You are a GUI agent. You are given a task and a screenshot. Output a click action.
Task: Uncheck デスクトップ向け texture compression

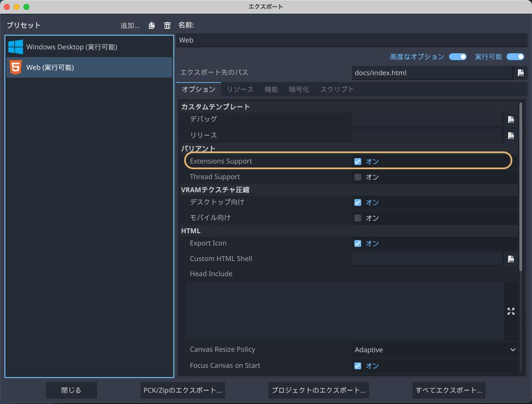tap(358, 203)
